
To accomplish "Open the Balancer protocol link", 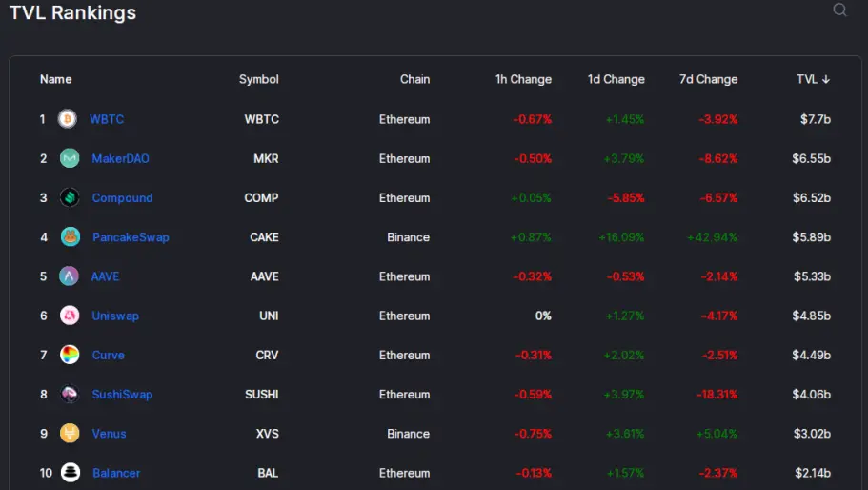I will coord(116,473).
